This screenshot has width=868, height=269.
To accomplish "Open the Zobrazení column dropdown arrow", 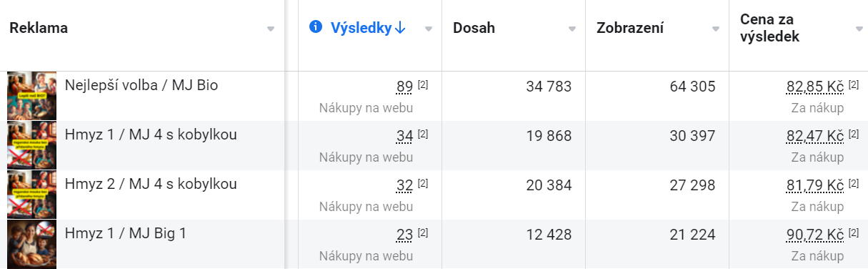I will (716, 29).
